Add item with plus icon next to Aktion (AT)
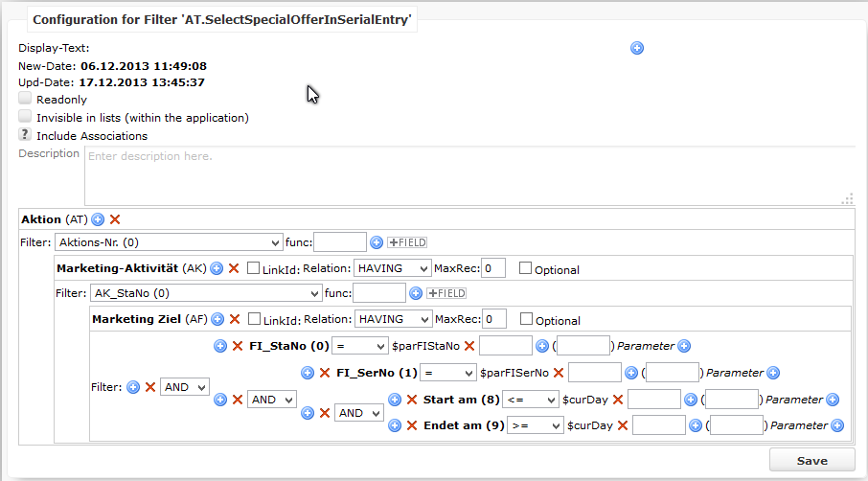This screenshot has width=868, height=481. pos(98,219)
